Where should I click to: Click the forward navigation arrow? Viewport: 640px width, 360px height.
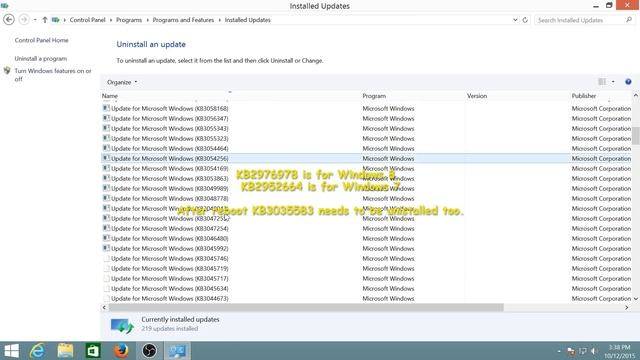(24, 20)
